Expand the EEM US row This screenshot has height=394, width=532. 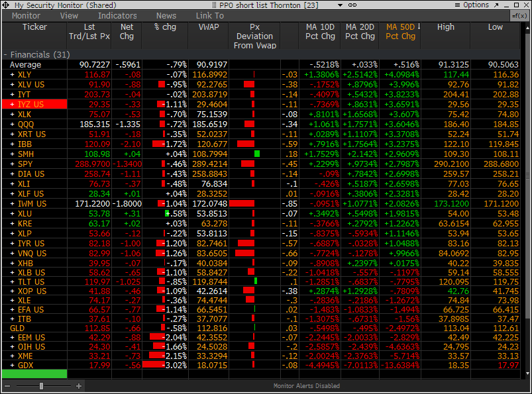pyautogui.click(x=12, y=338)
